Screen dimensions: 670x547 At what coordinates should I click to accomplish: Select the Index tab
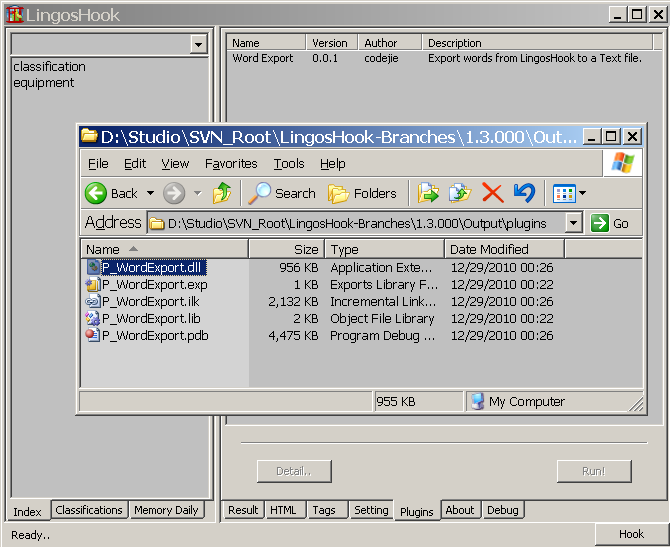[x=27, y=511]
